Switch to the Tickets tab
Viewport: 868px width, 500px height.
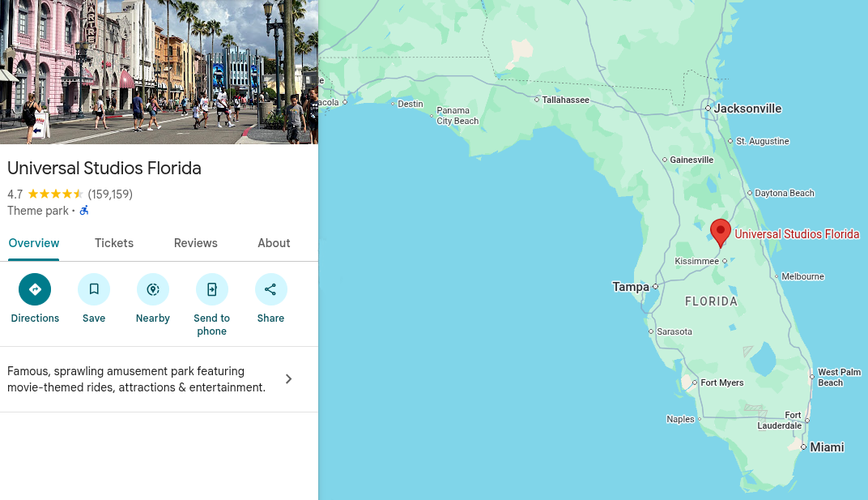114,243
